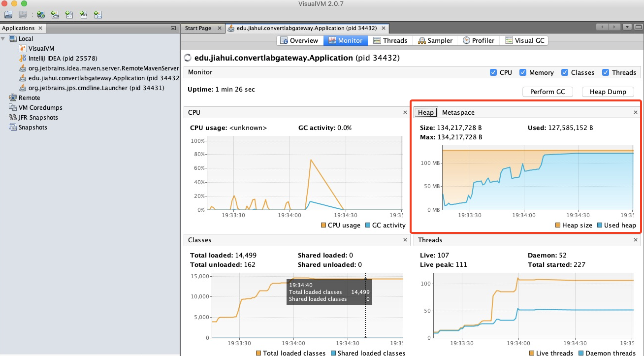
Task: Click the Heap size legend swatch
Action: click(558, 226)
